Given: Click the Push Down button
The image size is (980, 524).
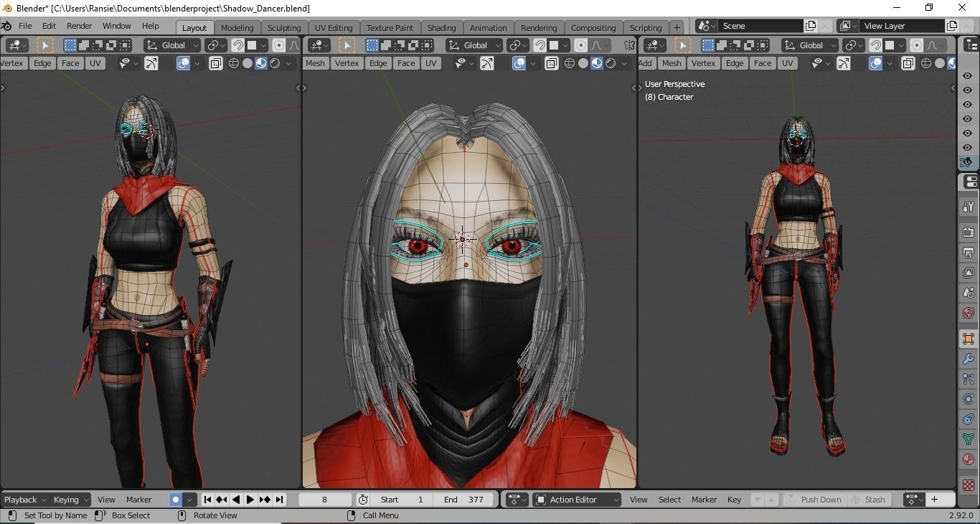Looking at the screenshot, I should (x=814, y=500).
